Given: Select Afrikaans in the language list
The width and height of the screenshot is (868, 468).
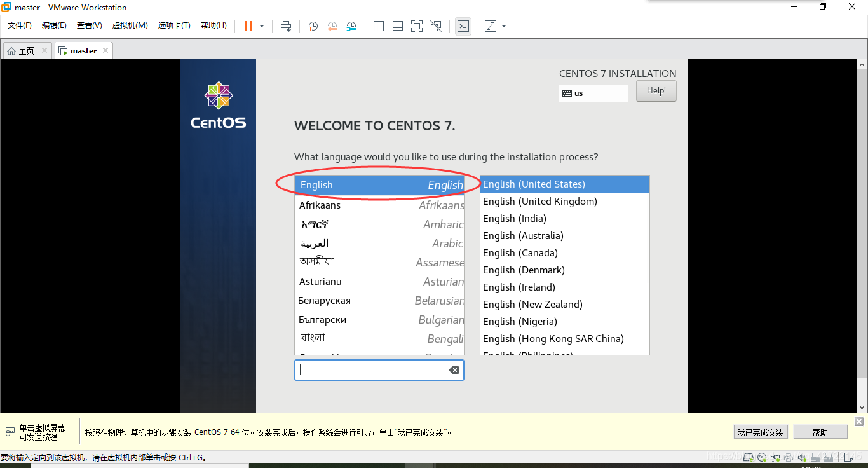Looking at the screenshot, I should [379, 205].
